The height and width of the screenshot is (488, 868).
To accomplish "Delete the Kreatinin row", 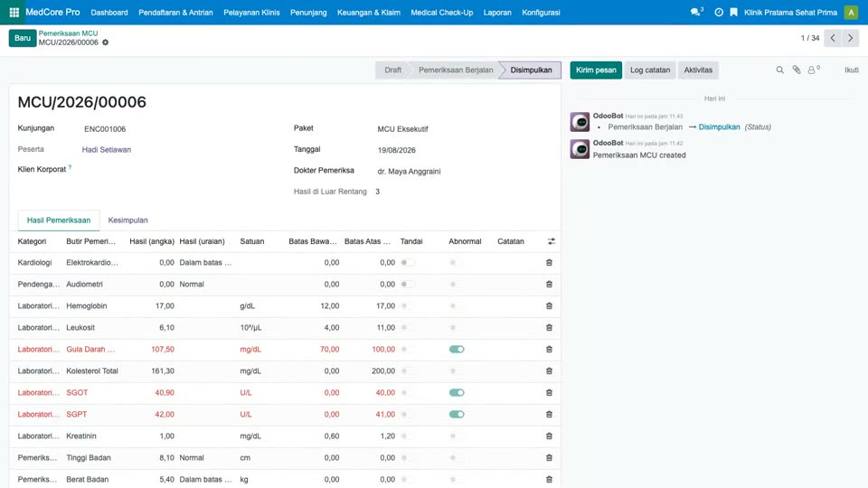I will click(549, 436).
